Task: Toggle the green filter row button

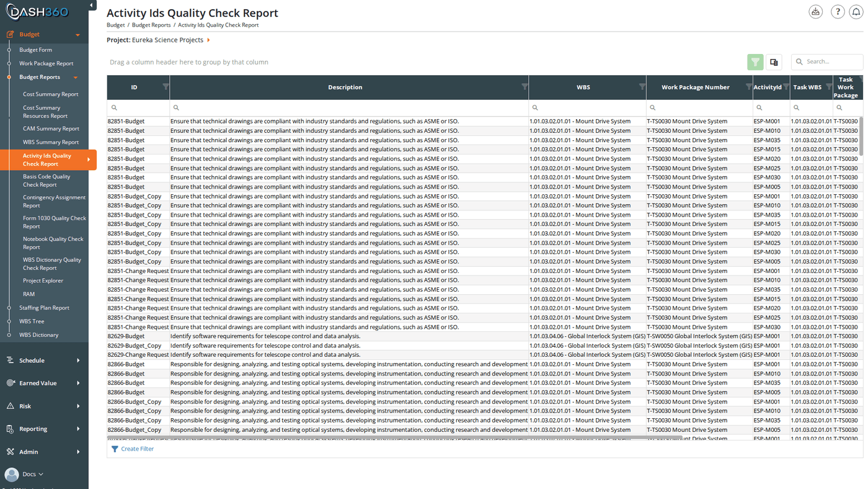Action: click(x=755, y=62)
